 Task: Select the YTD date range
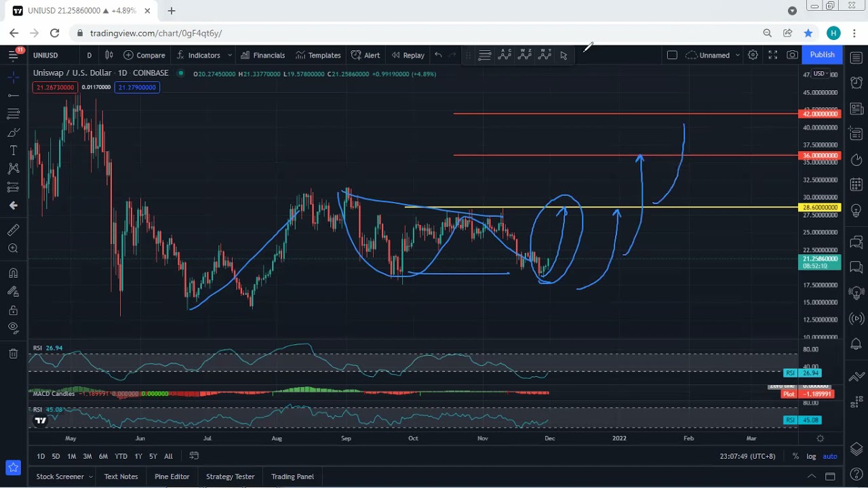click(121, 457)
